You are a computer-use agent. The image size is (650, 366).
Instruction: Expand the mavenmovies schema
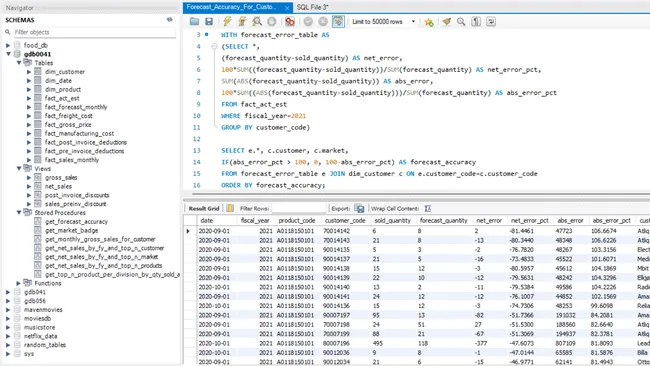pyautogui.click(x=8, y=310)
